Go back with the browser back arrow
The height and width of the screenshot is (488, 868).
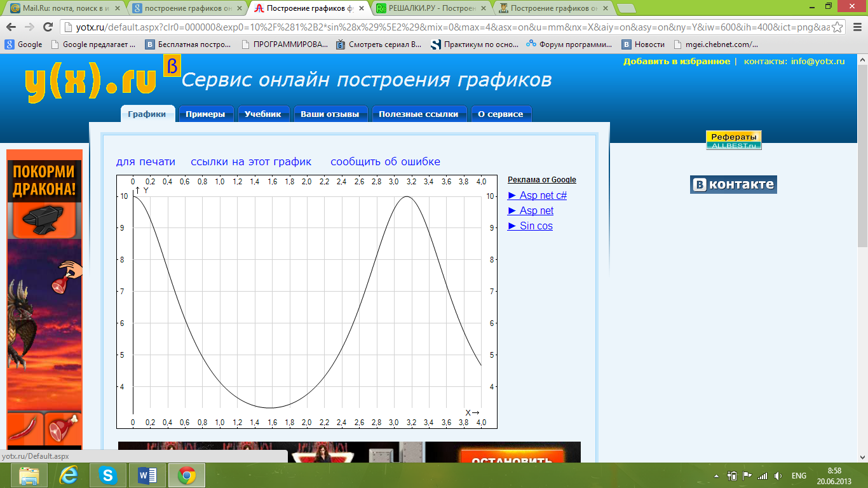[11, 27]
